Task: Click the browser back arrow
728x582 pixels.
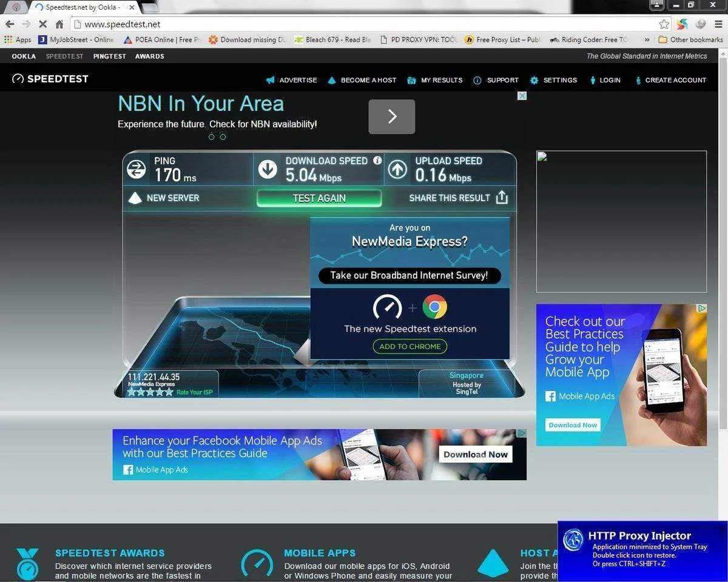Action: pyautogui.click(x=10, y=24)
